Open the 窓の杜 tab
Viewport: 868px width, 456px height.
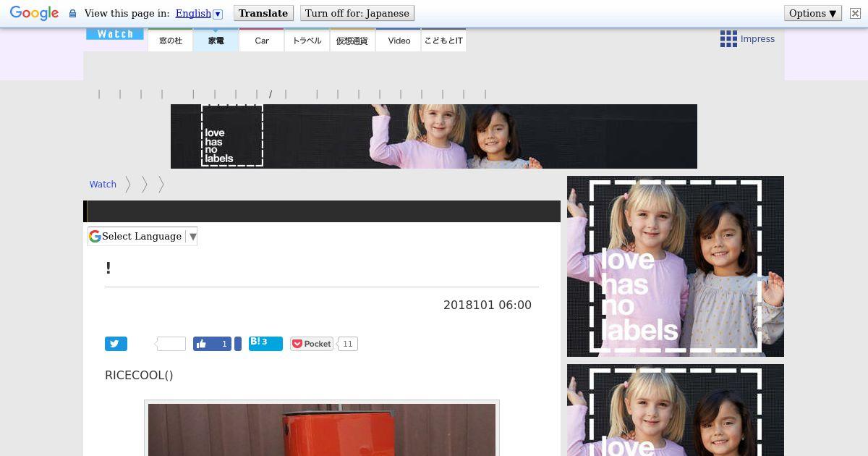(x=171, y=41)
